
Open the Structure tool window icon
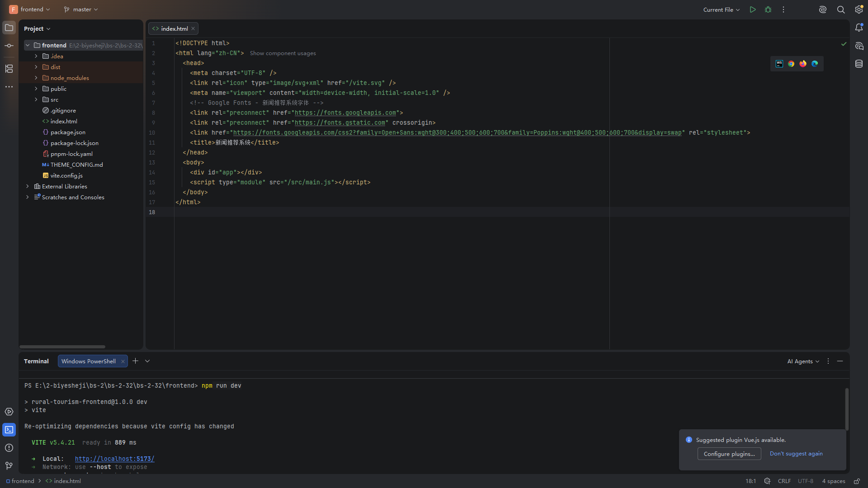point(9,69)
